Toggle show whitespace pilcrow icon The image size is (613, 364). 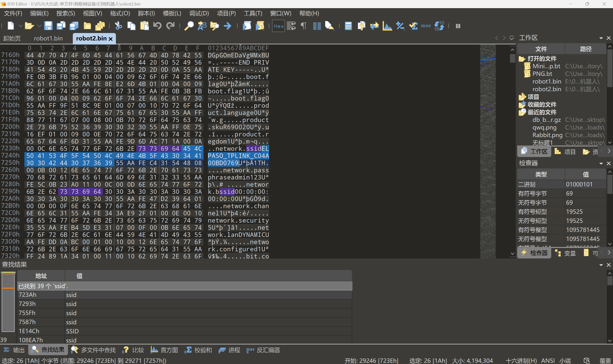304,26
